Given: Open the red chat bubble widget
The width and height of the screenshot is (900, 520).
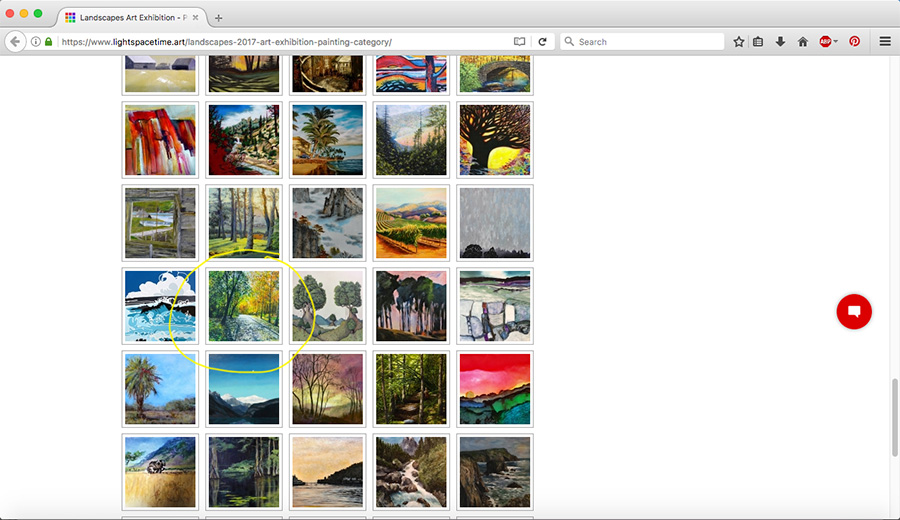Looking at the screenshot, I should point(854,312).
